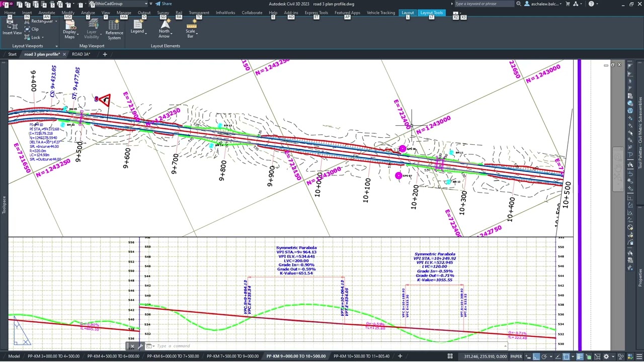Viewport: 644px width, 362px height.
Task: Toggle lineweight display in status bar
Action: (x=580, y=356)
